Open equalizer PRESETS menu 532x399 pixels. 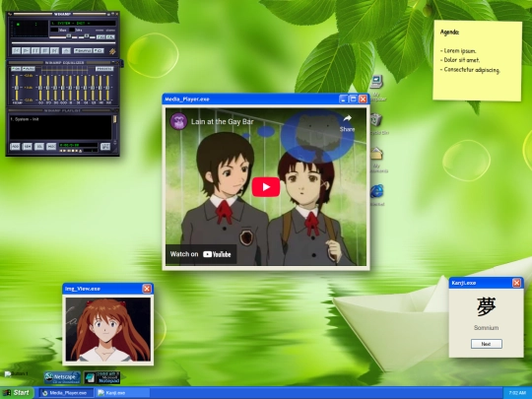104,69
